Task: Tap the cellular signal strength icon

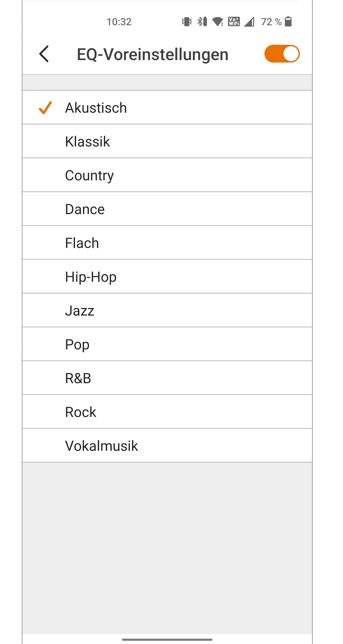Action: [249, 21]
